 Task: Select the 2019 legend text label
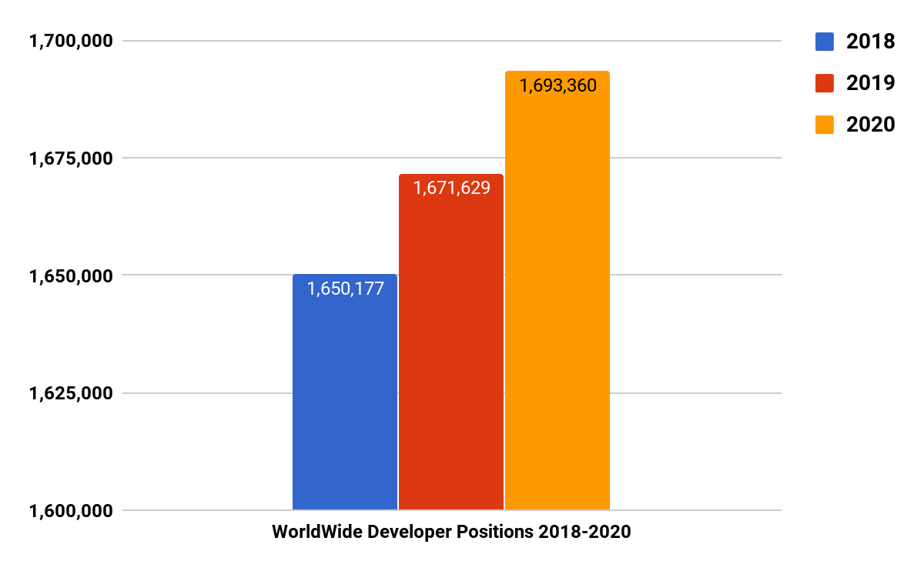pyautogui.click(x=870, y=82)
